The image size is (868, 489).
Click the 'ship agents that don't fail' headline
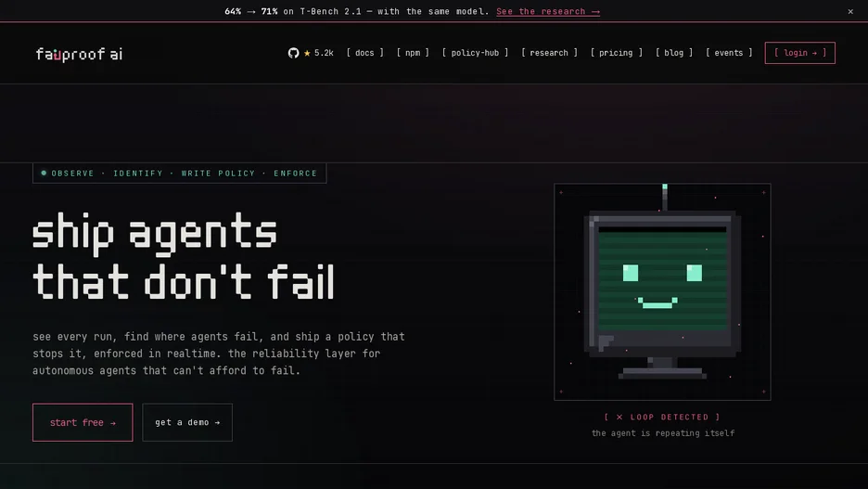tap(184, 256)
